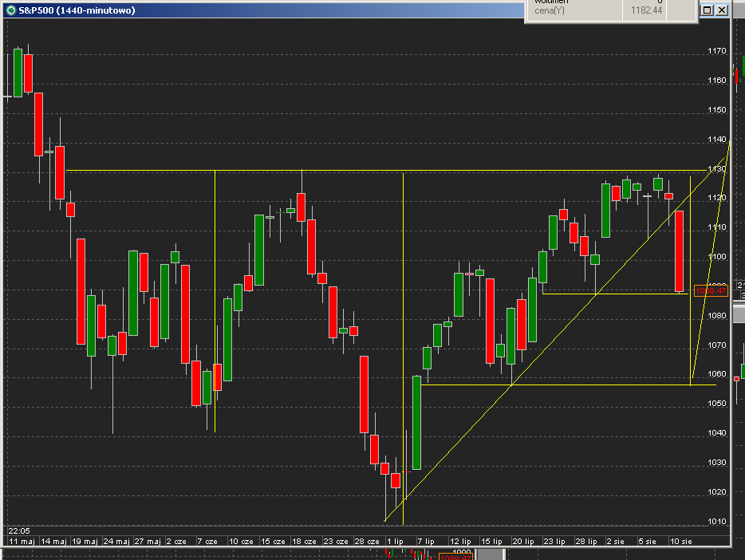Click the 1150 price axis label
745x560 pixels.
coord(716,110)
